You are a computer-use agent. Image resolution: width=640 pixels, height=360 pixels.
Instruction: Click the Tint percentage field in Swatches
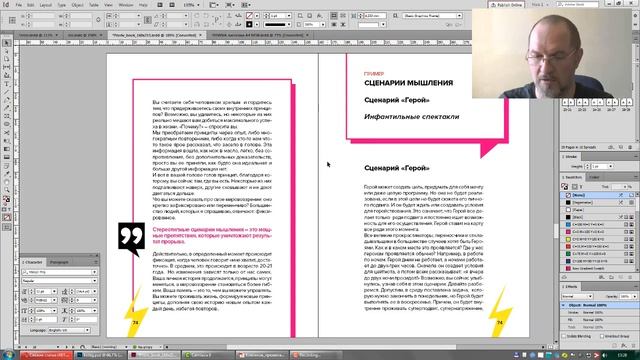coord(619,187)
